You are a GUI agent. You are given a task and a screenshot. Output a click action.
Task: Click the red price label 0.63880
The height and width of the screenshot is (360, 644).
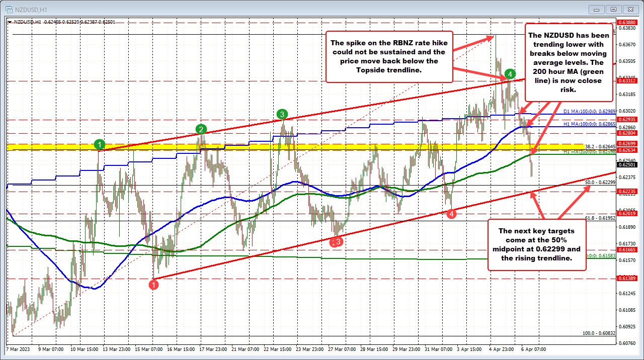tap(626, 23)
